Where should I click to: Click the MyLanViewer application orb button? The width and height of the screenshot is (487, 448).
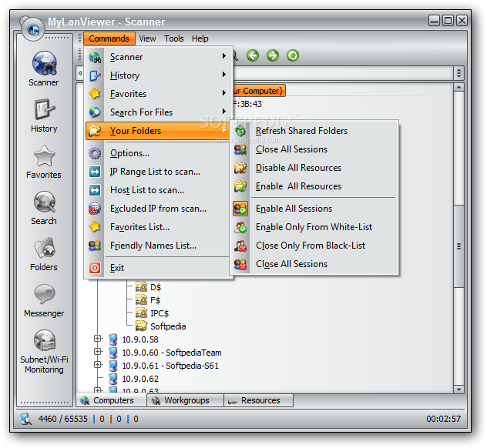click(x=32, y=29)
